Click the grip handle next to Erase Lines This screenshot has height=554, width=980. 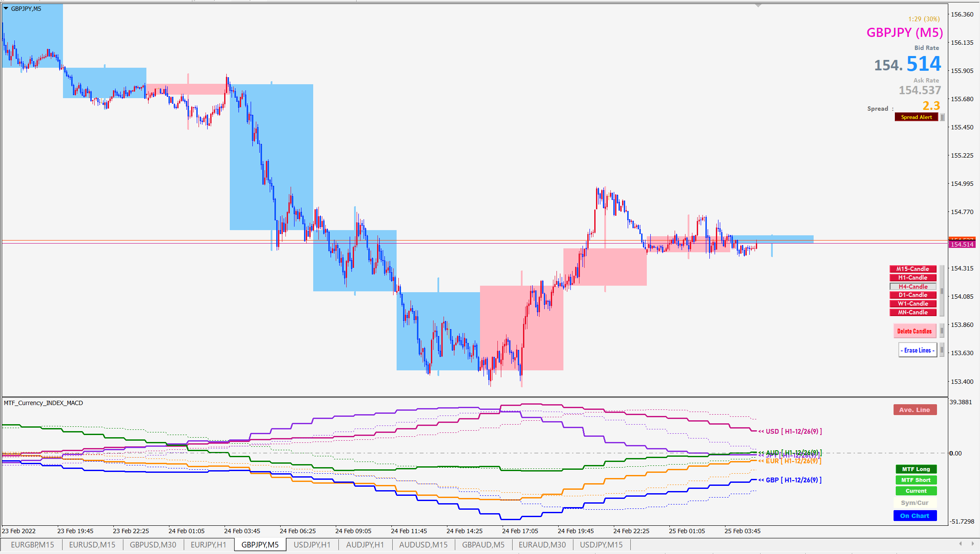click(x=941, y=350)
